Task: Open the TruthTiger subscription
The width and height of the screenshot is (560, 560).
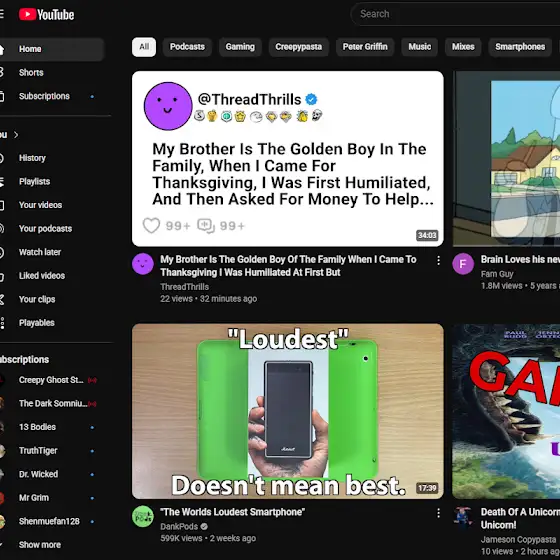Action: [x=38, y=451]
